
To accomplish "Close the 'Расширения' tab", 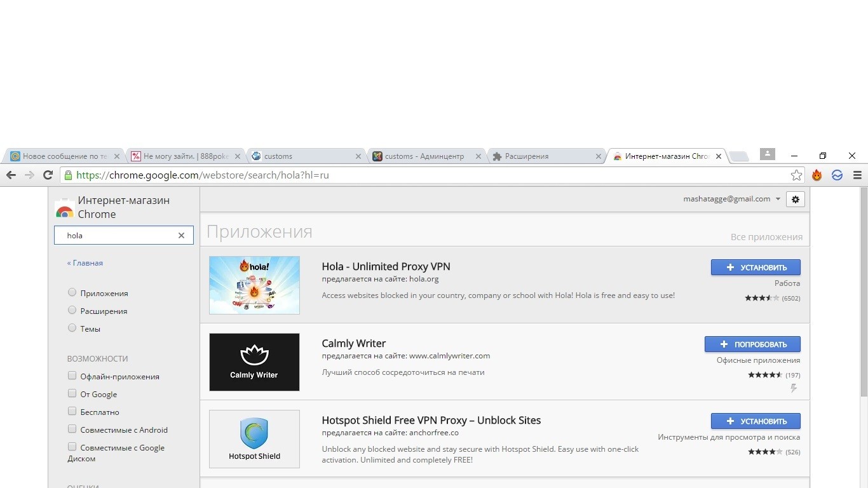I will tap(599, 156).
